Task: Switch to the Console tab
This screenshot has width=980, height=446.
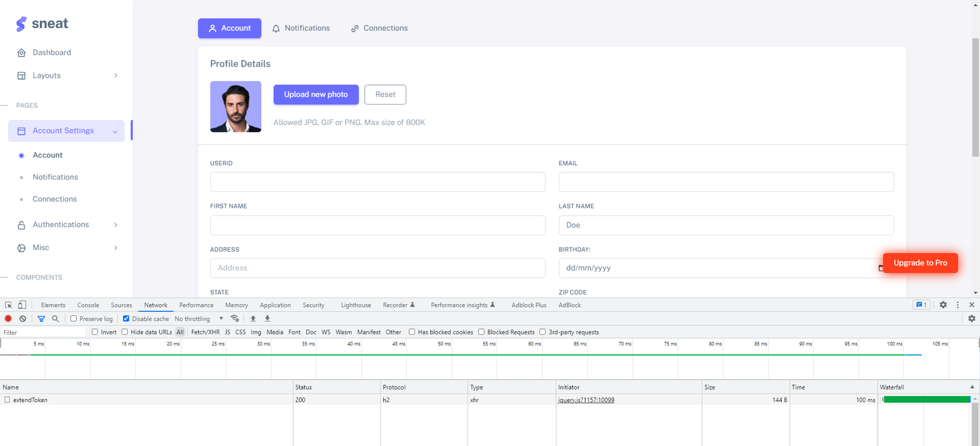Action: [88, 305]
